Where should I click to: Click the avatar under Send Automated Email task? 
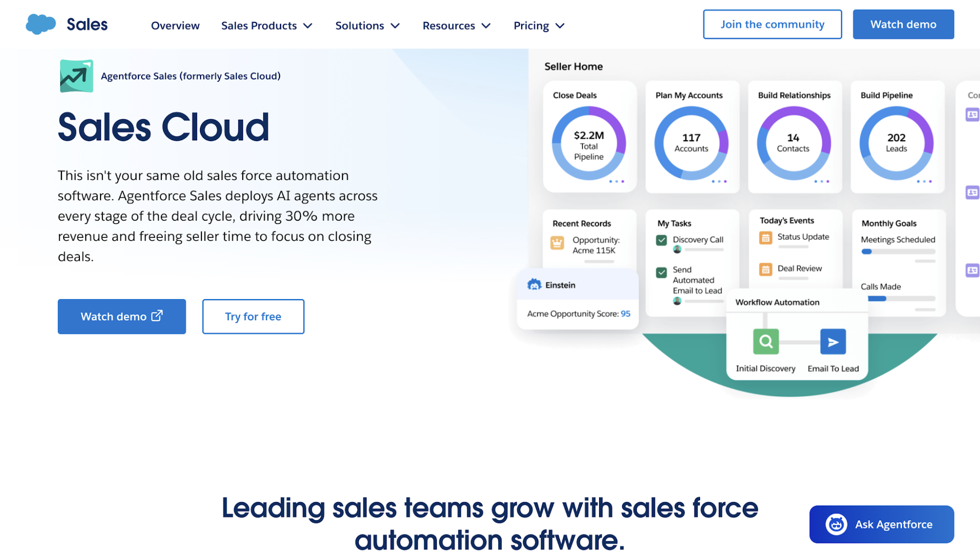pos(677,301)
